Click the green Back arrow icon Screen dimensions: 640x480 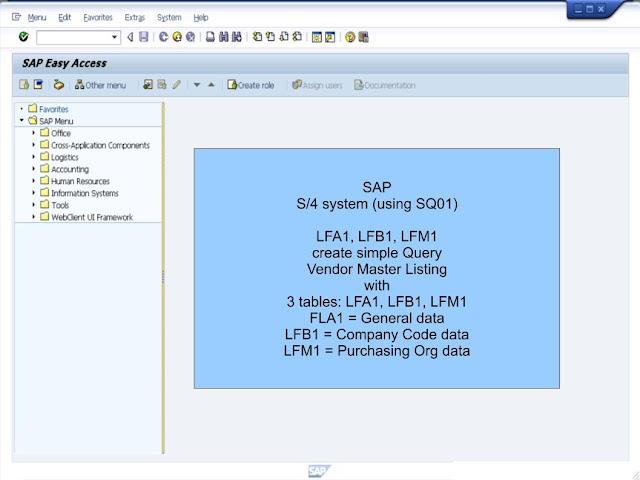[x=163, y=37]
